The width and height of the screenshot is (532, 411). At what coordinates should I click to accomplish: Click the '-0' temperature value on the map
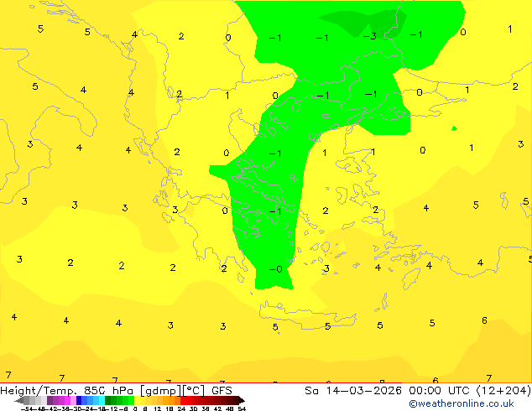pos(275,269)
